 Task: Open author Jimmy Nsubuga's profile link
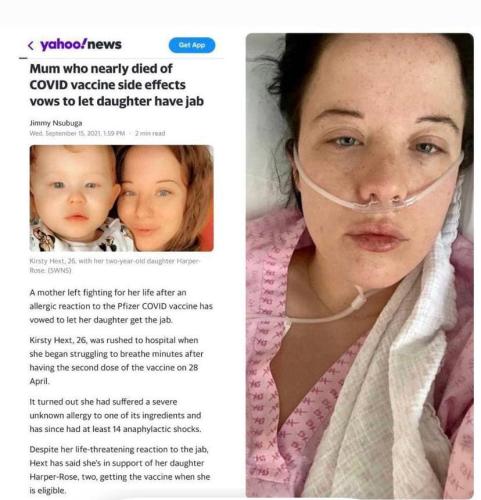(x=56, y=123)
